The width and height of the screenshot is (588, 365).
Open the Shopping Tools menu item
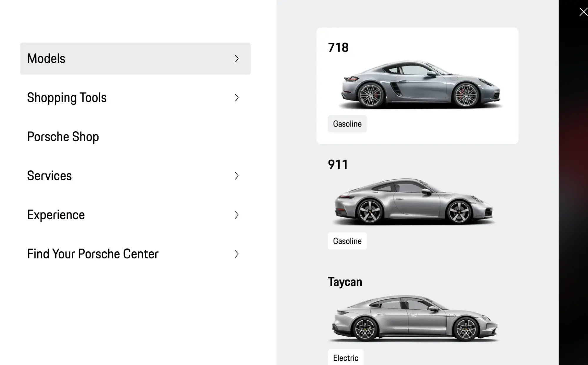point(67,97)
